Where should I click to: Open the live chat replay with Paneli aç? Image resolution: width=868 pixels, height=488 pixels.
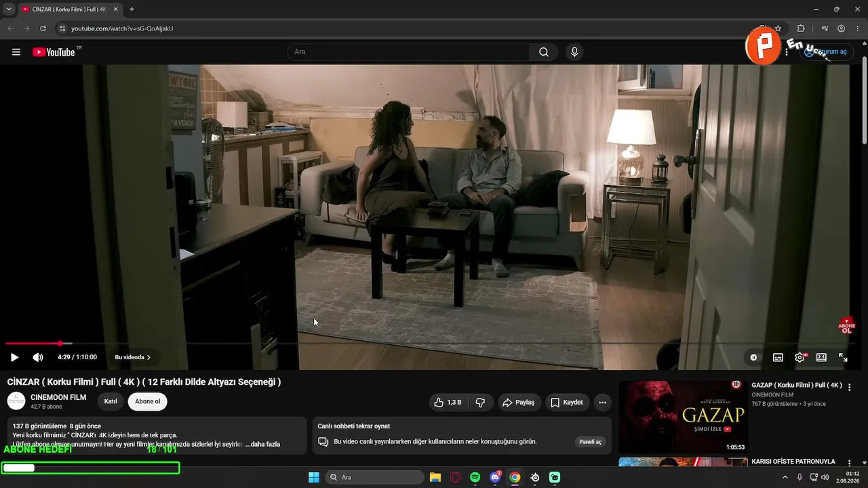(x=589, y=442)
